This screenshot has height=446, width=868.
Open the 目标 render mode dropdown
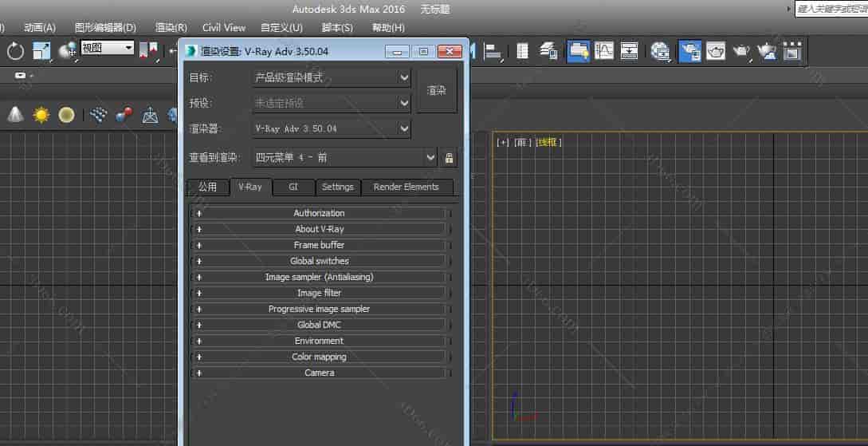click(331, 78)
